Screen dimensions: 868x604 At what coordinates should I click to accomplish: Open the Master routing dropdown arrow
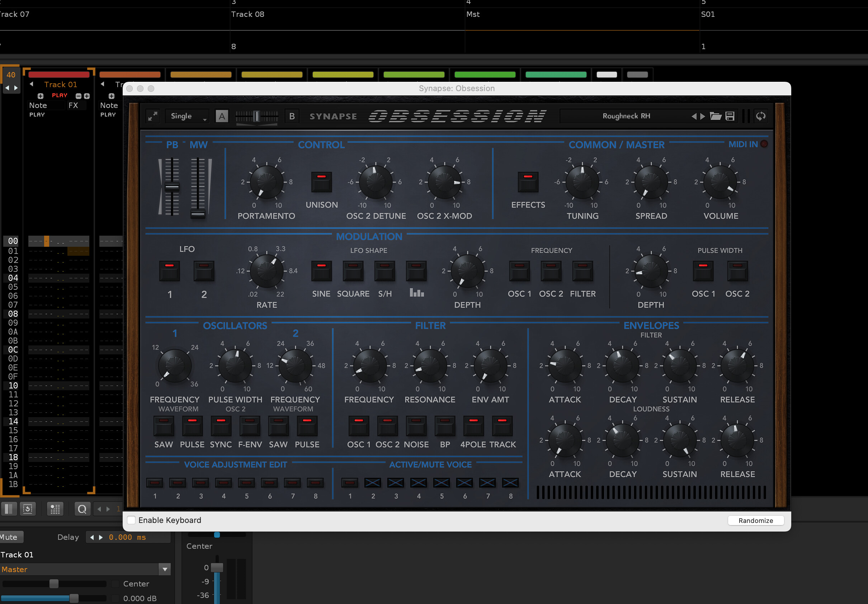[x=165, y=569]
